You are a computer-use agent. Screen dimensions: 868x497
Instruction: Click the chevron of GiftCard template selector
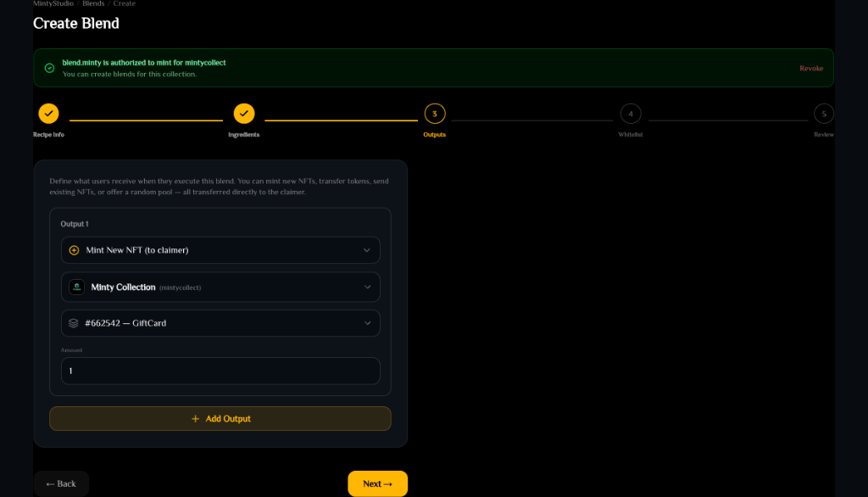[367, 323]
